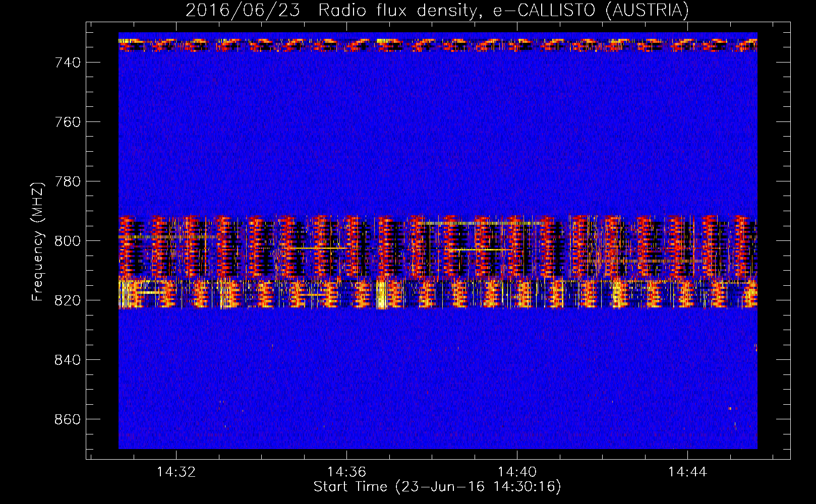This screenshot has width=816, height=504.
Task: Click the 840 frequency tick label
Action: click(x=68, y=360)
